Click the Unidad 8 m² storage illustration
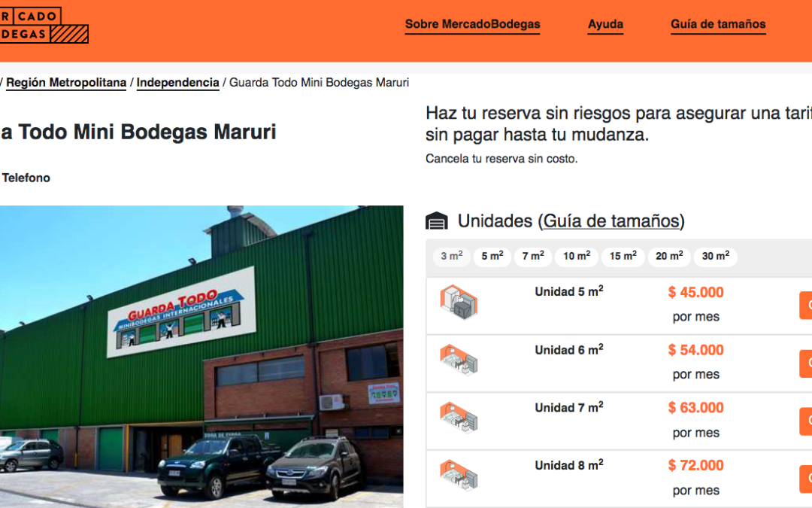 coord(459,476)
